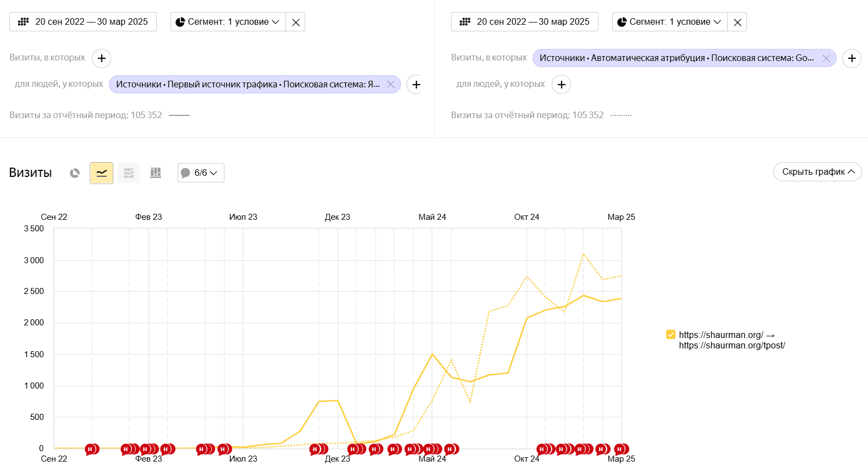This screenshot has height=466, width=868.
Task: Open the left Сегмент: 1 условие dropdown
Action: 228,22
